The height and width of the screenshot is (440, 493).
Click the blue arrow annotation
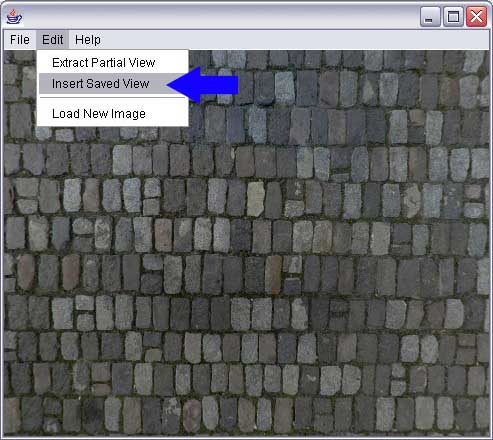(203, 85)
